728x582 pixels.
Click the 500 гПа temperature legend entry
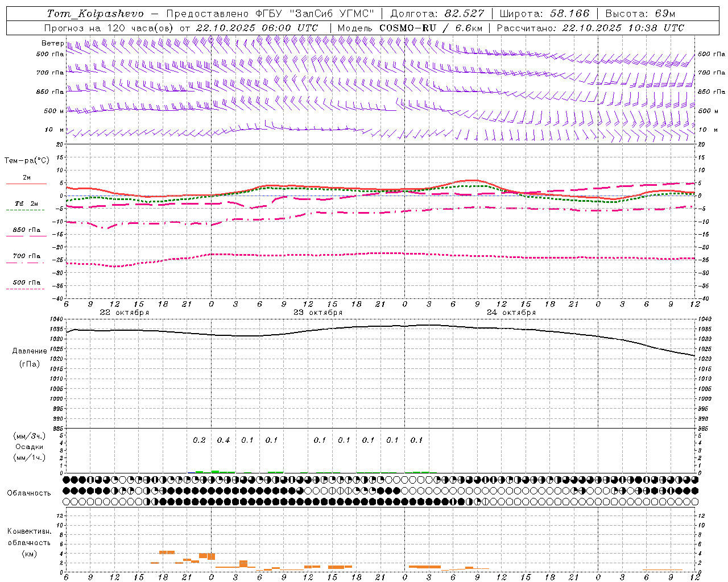point(27,282)
